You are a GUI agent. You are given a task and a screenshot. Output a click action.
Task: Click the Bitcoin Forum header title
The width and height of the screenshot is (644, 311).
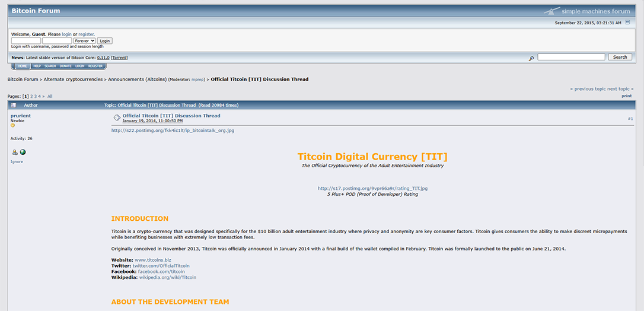pos(36,11)
